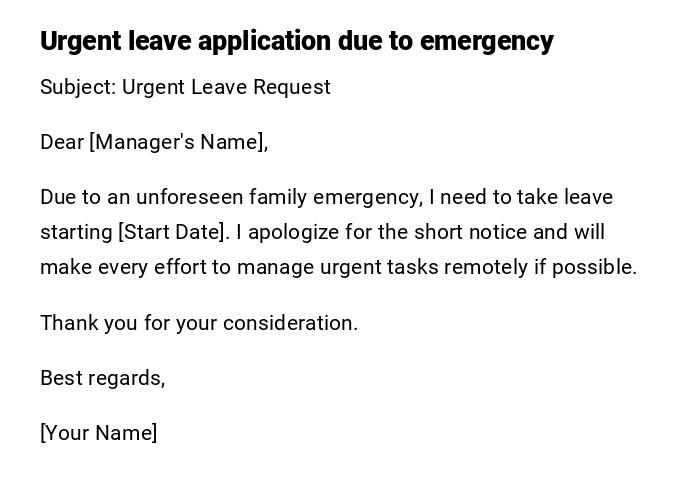Viewport: 700px width, 495px height.
Task: Click the word "starting" in the body paragraph
Action: click(76, 232)
